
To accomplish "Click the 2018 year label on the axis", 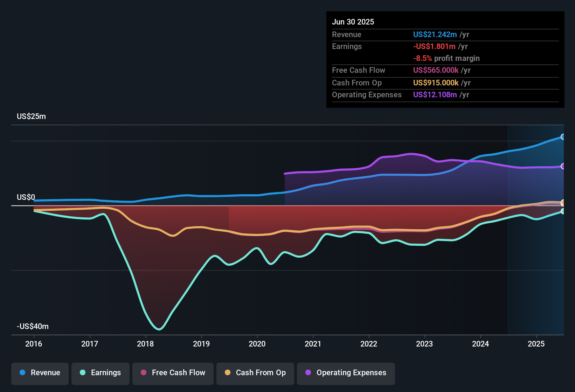I will (145, 344).
